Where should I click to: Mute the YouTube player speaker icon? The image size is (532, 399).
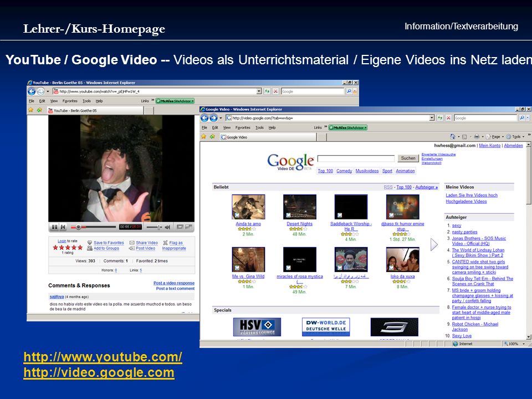167,227
